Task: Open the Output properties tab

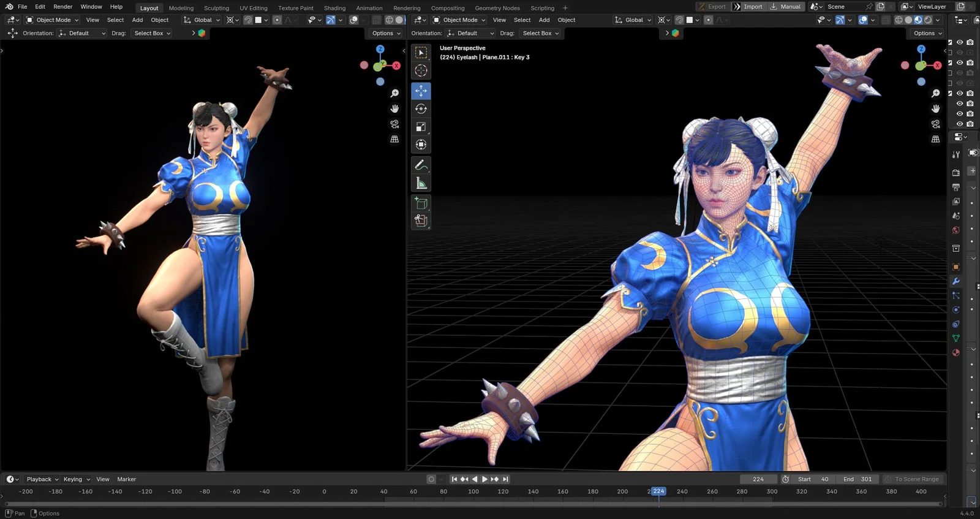Action: click(x=956, y=187)
